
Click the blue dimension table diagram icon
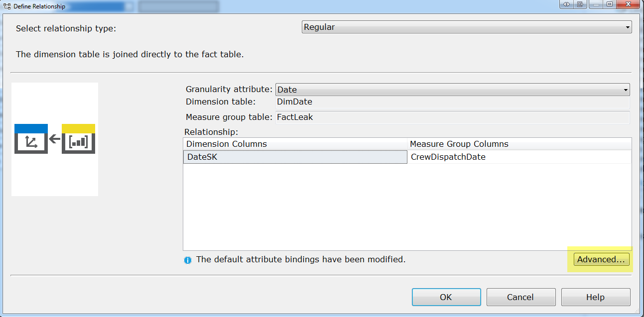[x=31, y=139]
